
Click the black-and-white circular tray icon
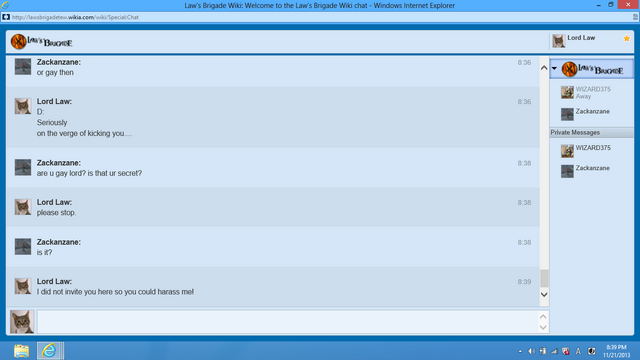[591, 351]
